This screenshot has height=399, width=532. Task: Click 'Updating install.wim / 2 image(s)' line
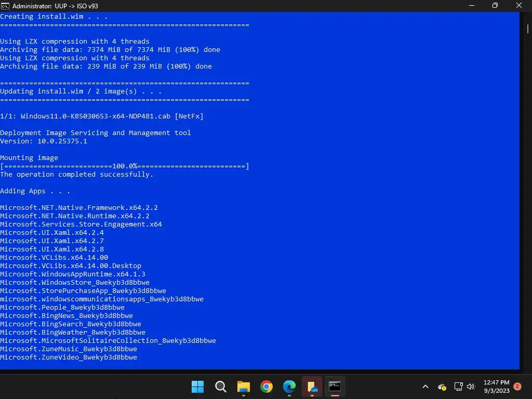coord(81,91)
